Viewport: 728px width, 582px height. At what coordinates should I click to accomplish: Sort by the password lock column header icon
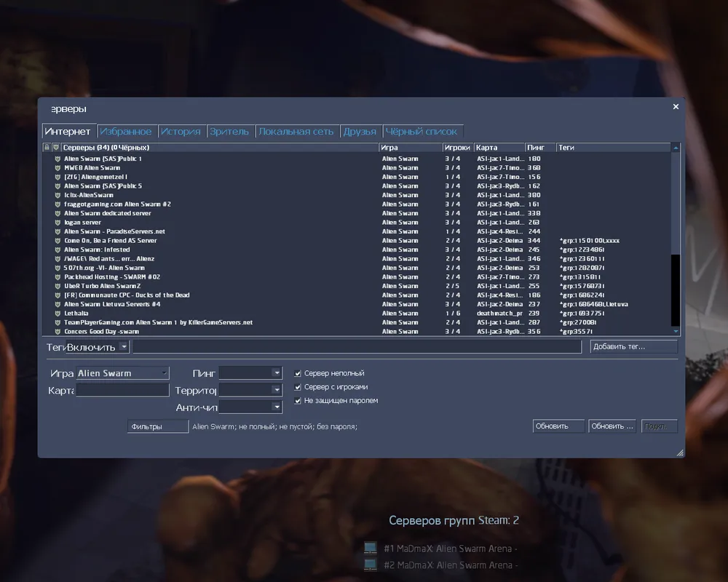47,148
